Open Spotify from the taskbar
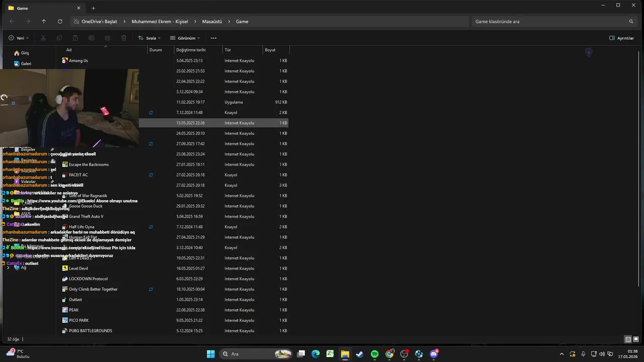 pyautogui.click(x=375, y=354)
